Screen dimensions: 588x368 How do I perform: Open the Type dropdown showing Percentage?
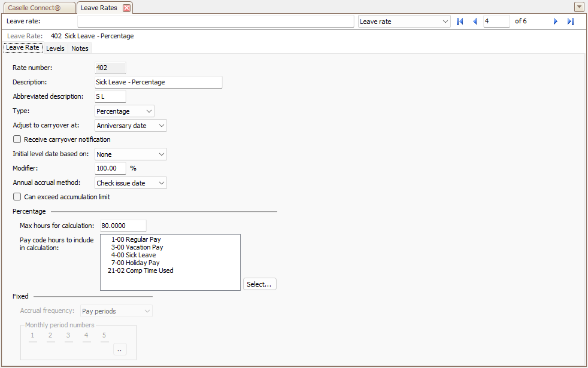click(x=125, y=111)
